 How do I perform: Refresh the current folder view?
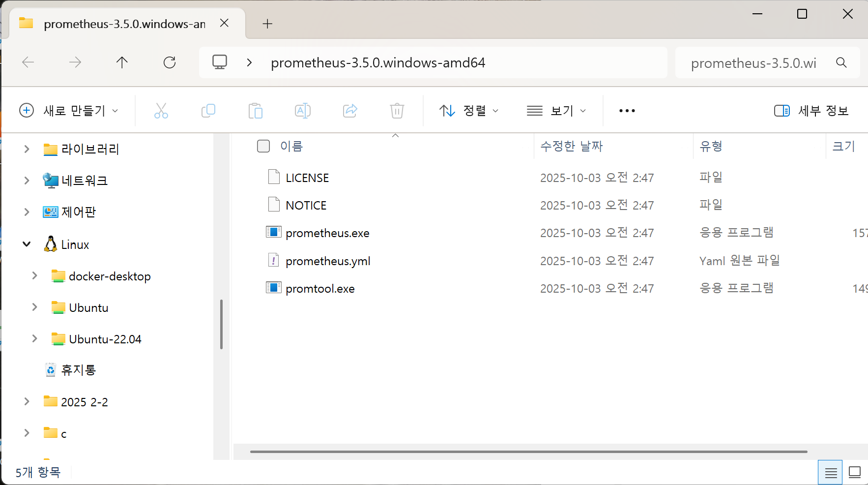(170, 62)
